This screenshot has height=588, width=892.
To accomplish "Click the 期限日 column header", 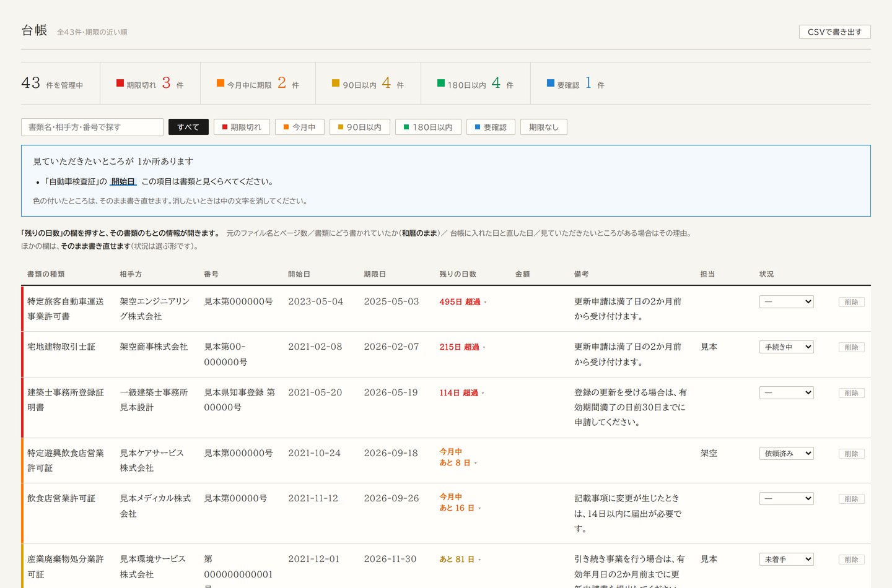I will point(375,274).
